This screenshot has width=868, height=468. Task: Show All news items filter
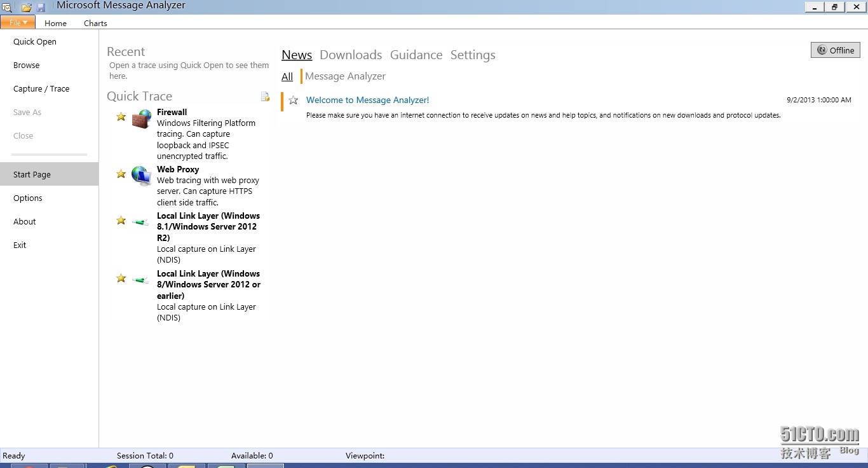coord(287,76)
